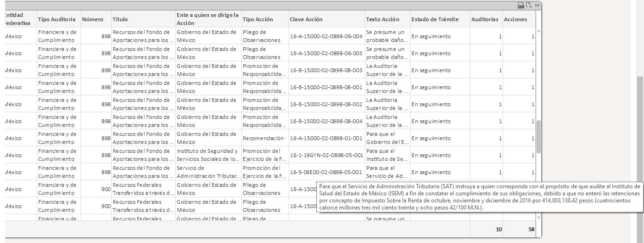Expand the double-chevron menu icon
Screen dimensions: 644x243
(537, 5)
